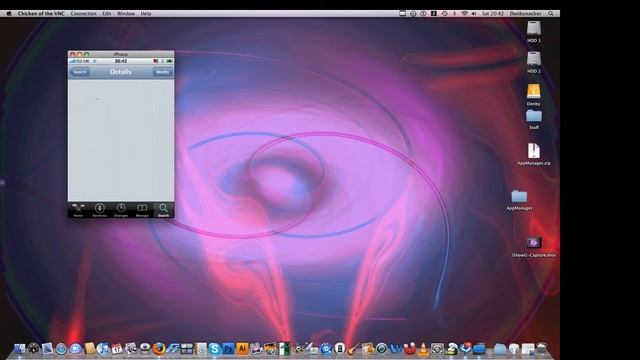Click the volume icon in menu bar
The height and width of the screenshot is (360, 640).
(x=474, y=13)
